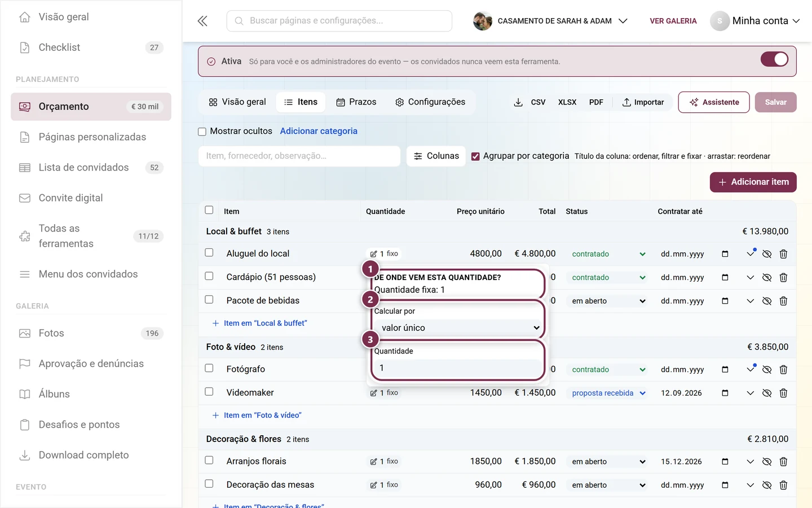Open calendar picker for Pacote de bebidas
Viewport: 812px width, 508px height.
(725, 301)
